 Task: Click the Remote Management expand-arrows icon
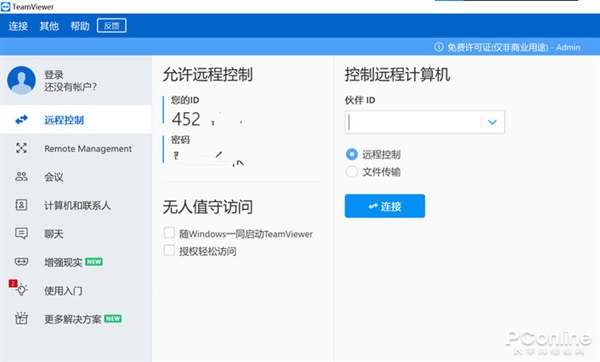(21, 148)
